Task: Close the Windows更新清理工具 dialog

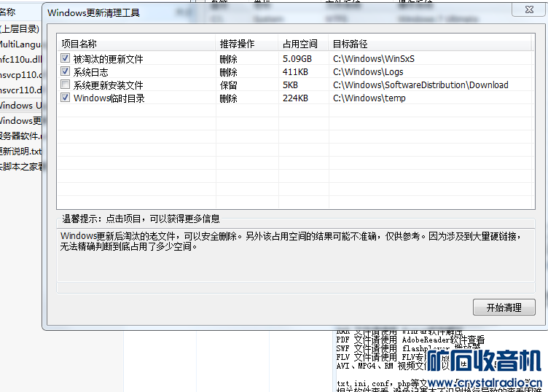Action: coord(529,9)
